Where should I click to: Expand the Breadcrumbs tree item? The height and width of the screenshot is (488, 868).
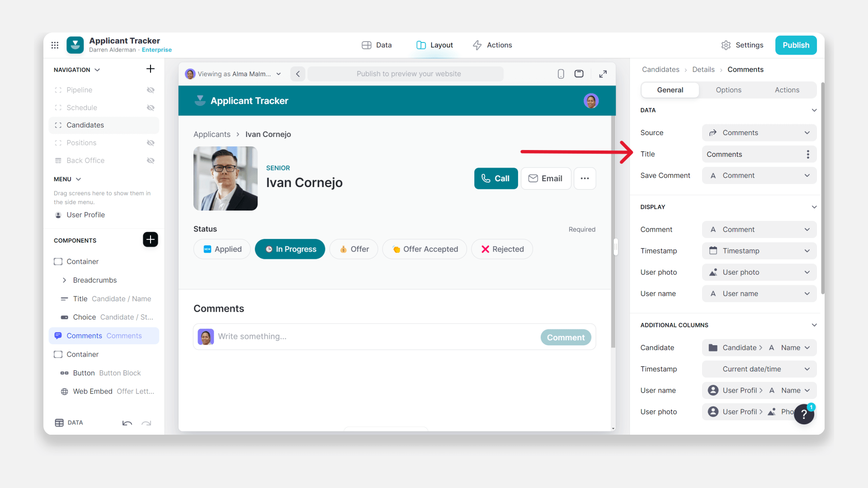(x=65, y=280)
